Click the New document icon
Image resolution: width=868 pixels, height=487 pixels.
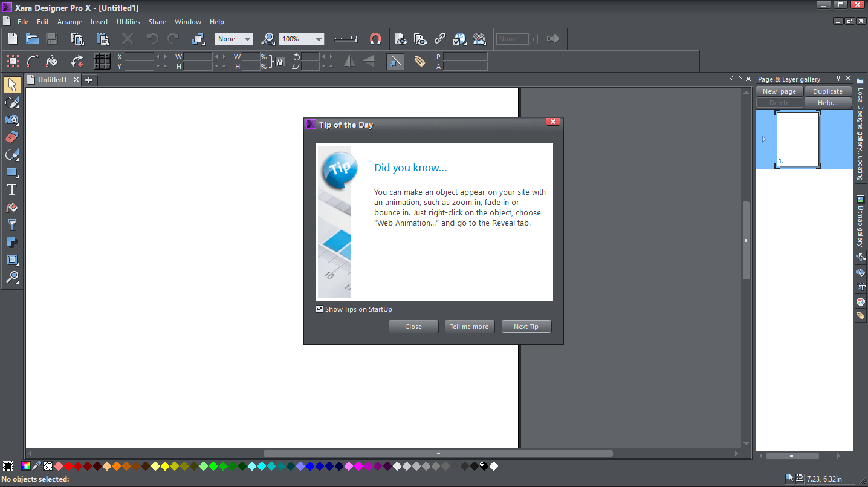[x=13, y=39]
